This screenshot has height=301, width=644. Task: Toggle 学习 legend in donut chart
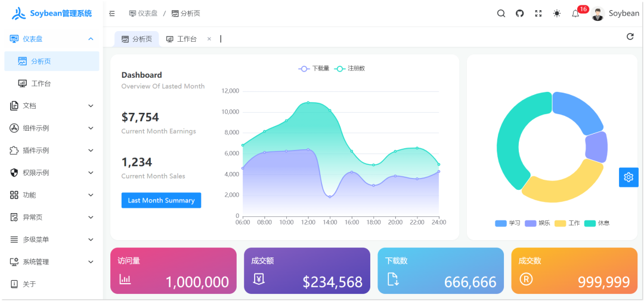[x=507, y=223]
